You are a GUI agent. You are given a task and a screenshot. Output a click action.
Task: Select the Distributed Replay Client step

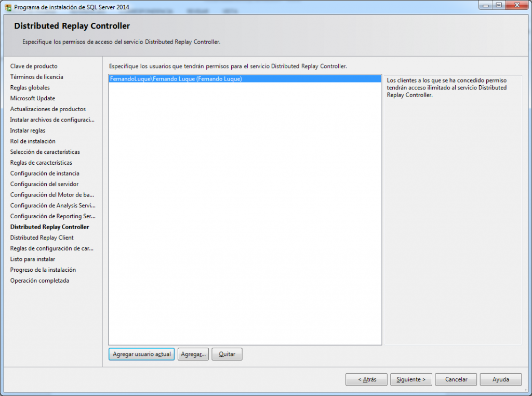click(42, 237)
